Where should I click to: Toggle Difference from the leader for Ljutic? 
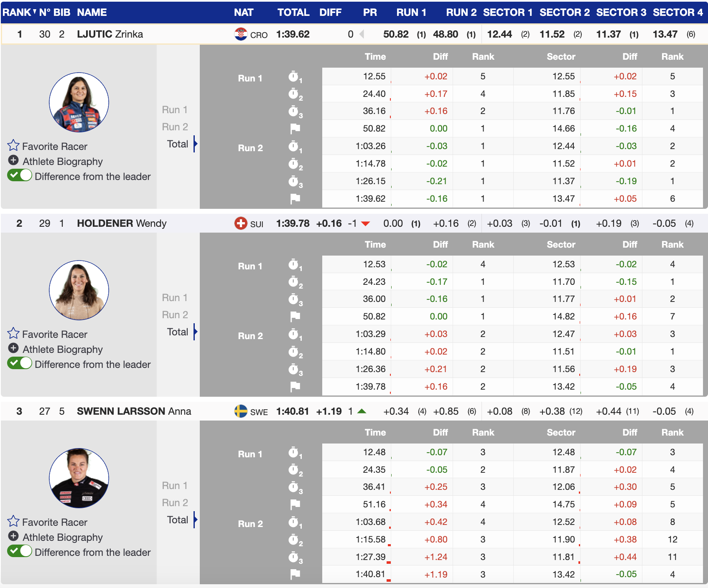20,176
